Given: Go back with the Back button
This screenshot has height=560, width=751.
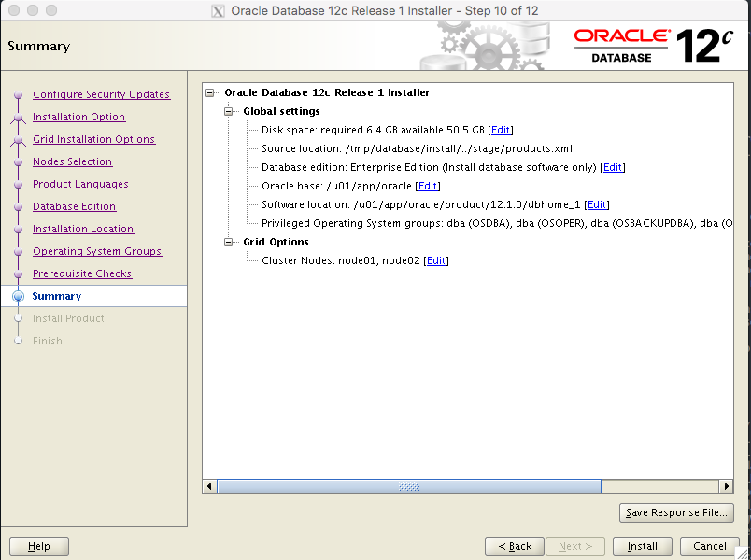Looking at the screenshot, I should (x=515, y=546).
